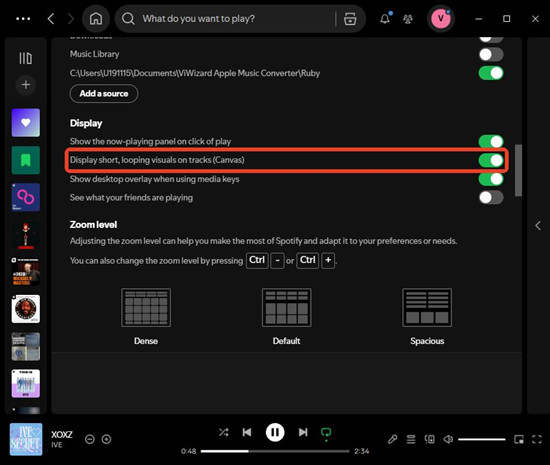Image resolution: width=550 pixels, height=465 pixels.
Task: Turn off the Canvas looping visuals switch
Action: point(491,160)
